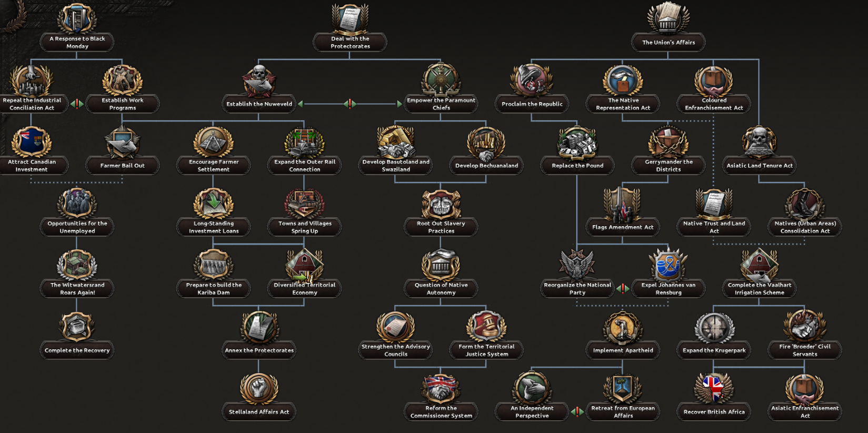The width and height of the screenshot is (868, 433).
Task: Select Develop Basutoland and Swaziland icon
Action: [x=395, y=142]
